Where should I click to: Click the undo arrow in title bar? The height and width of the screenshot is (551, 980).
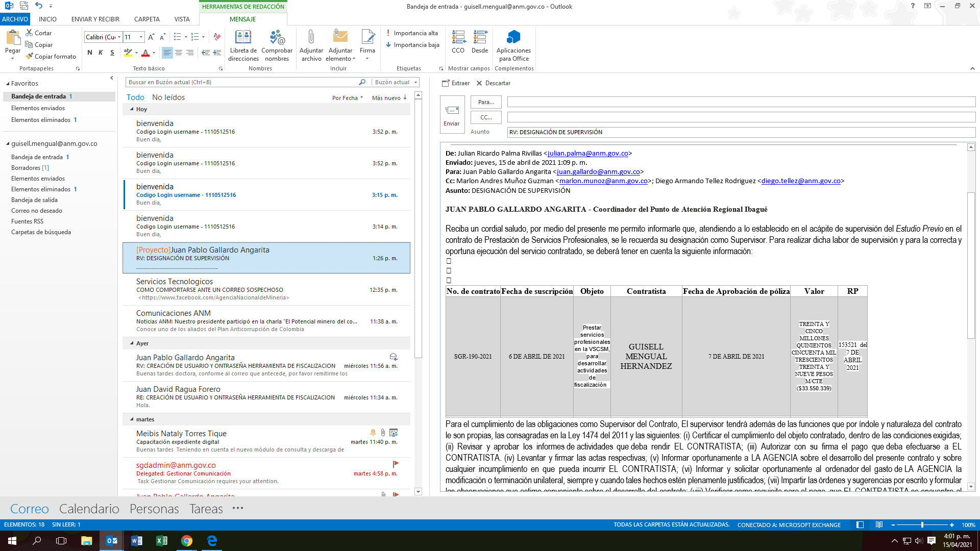[39, 6]
